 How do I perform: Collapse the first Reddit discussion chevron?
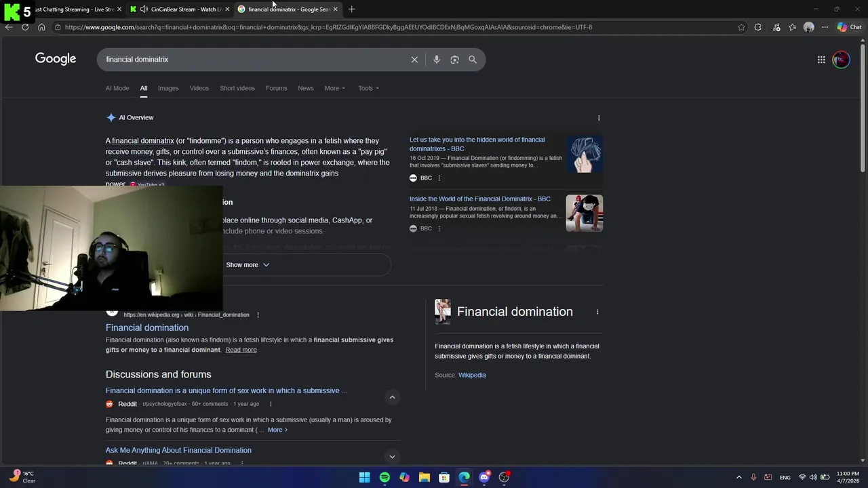pyautogui.click(x=392, y=397)
